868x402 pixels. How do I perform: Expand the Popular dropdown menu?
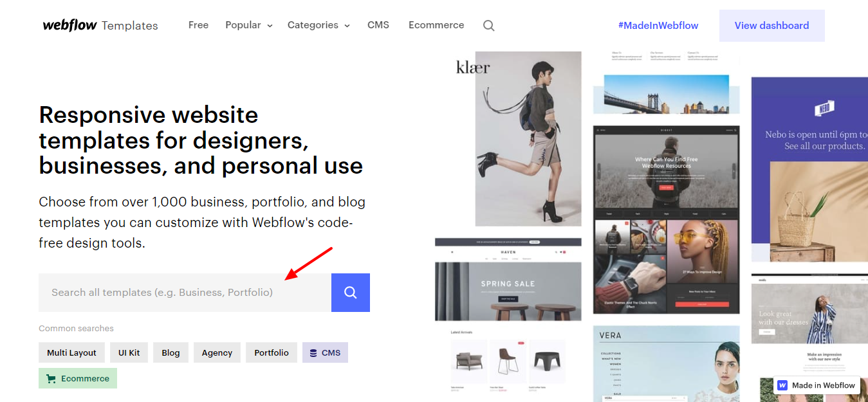(x=248, y=25)
